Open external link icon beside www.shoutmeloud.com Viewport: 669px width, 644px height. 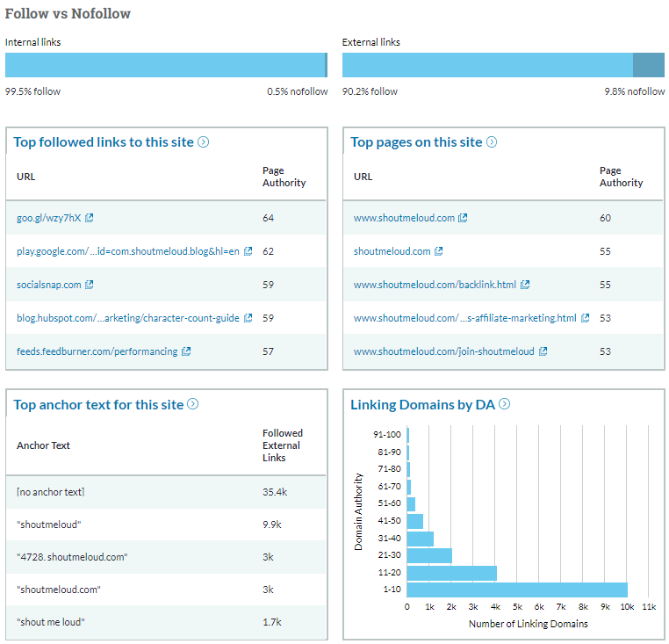pos(463,218)
